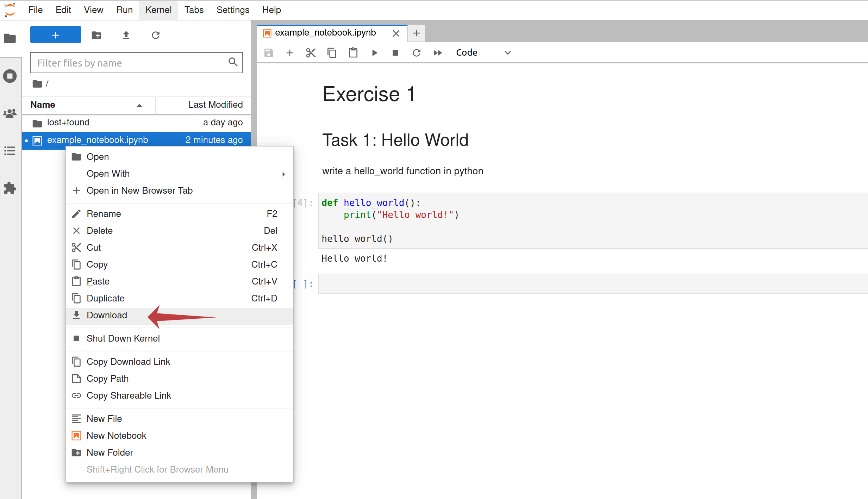This screenshot has height=499, width=868.
Task: Save the notebook using the disk icon
Action: point(269,53)
